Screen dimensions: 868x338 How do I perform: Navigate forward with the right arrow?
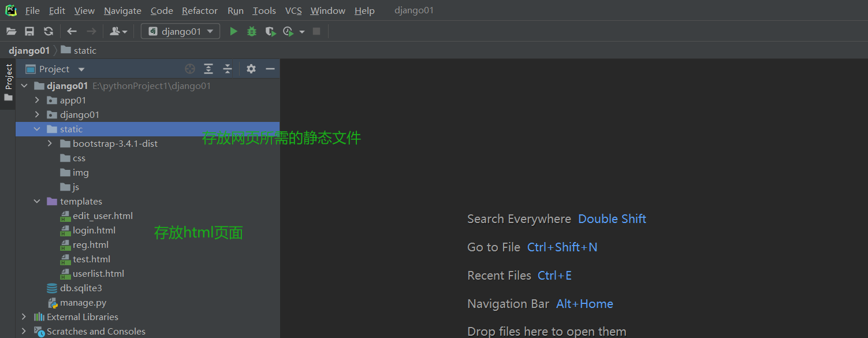coord(91,31)
